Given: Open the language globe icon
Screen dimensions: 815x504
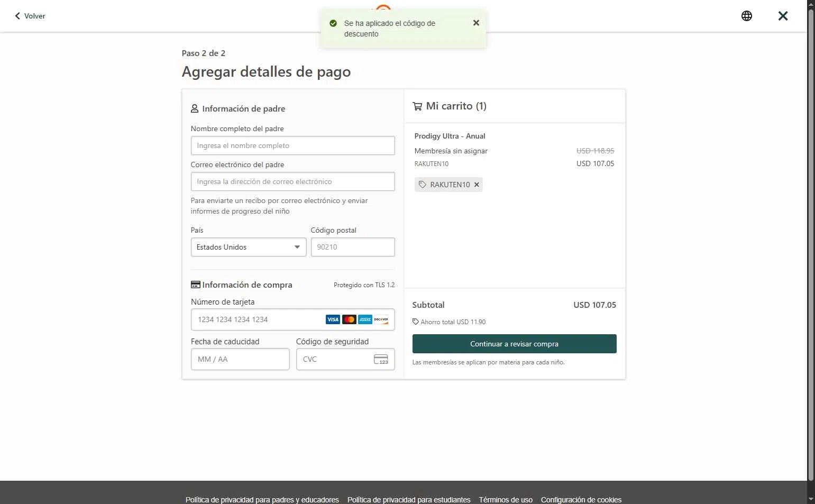Looking at the screenshot, I should (x=747, y=16).
